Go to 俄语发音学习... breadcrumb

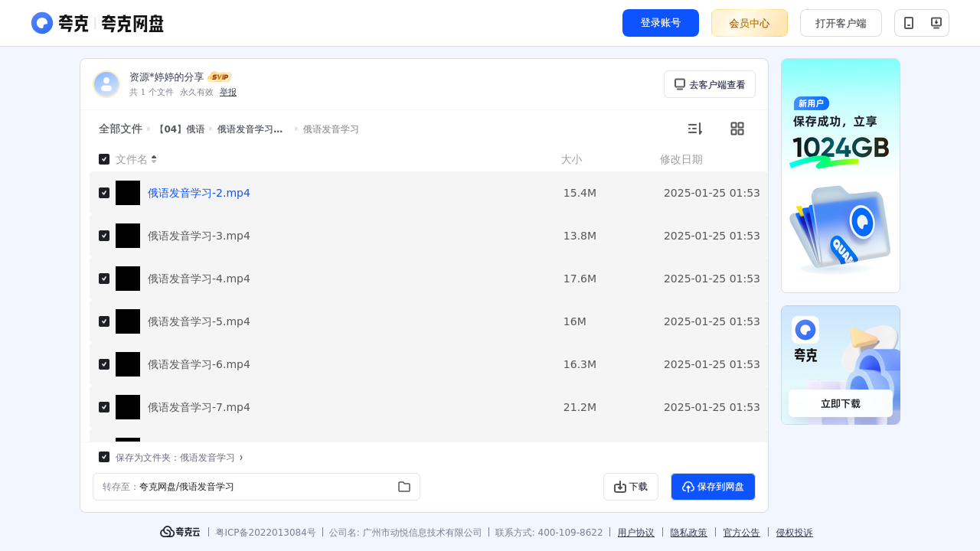(250, 129)
